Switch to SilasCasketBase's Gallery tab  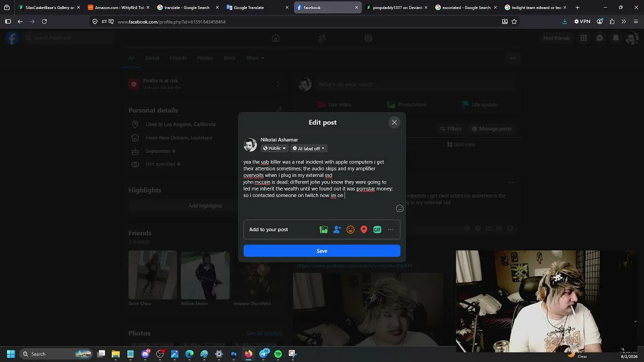49,8
